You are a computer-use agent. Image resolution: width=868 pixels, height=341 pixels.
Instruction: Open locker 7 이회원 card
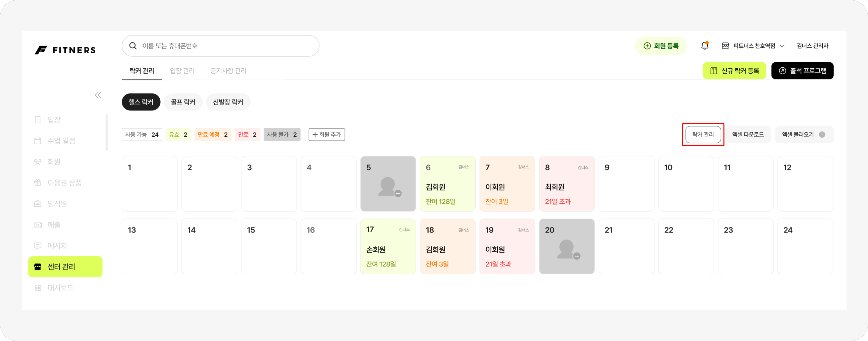tap(507, 184)
